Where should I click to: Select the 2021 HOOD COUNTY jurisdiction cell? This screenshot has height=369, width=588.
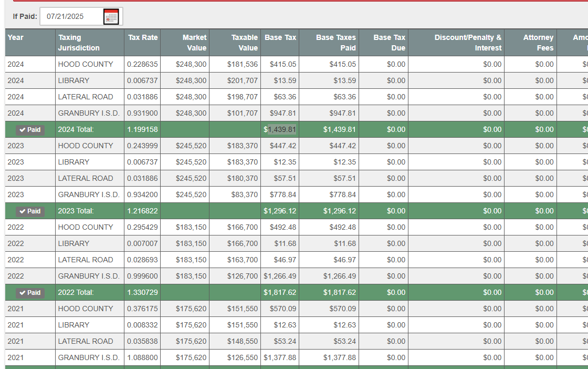tap(86, 309)
